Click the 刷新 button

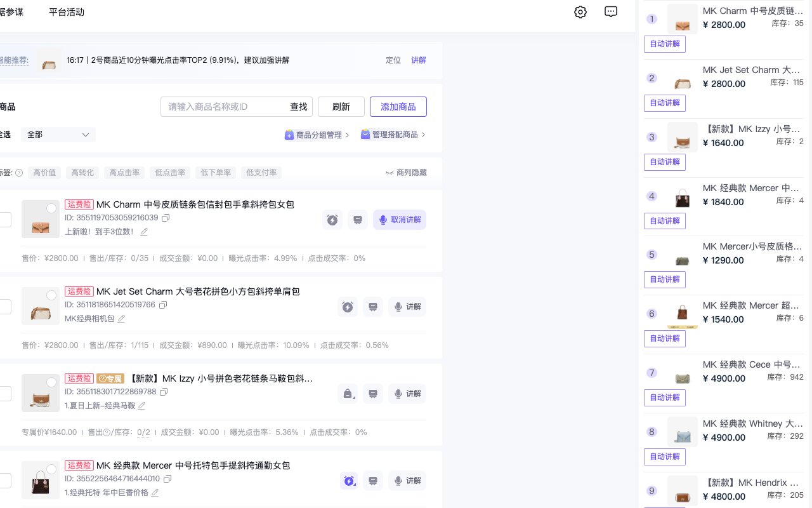[x=341, y=107]
